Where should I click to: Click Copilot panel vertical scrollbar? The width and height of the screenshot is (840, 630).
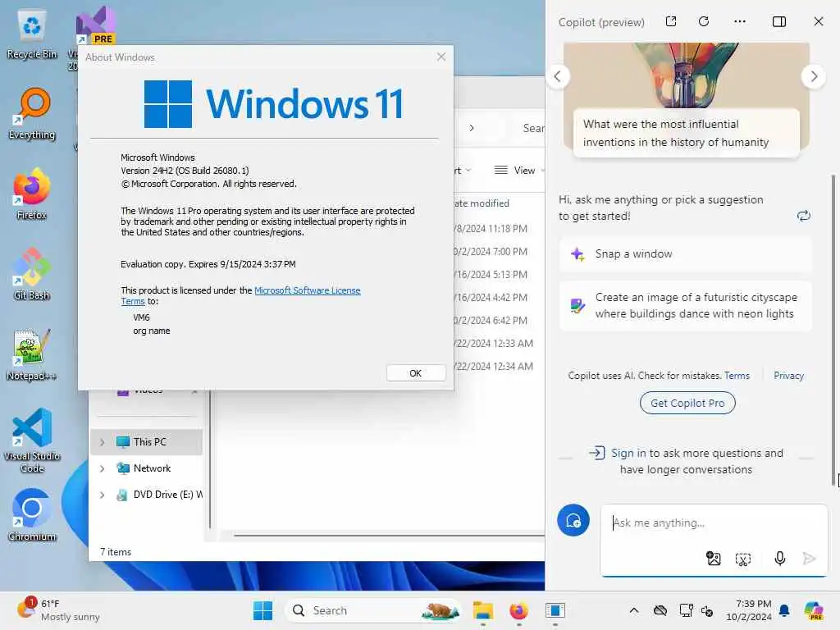click(x=833, y=330)
